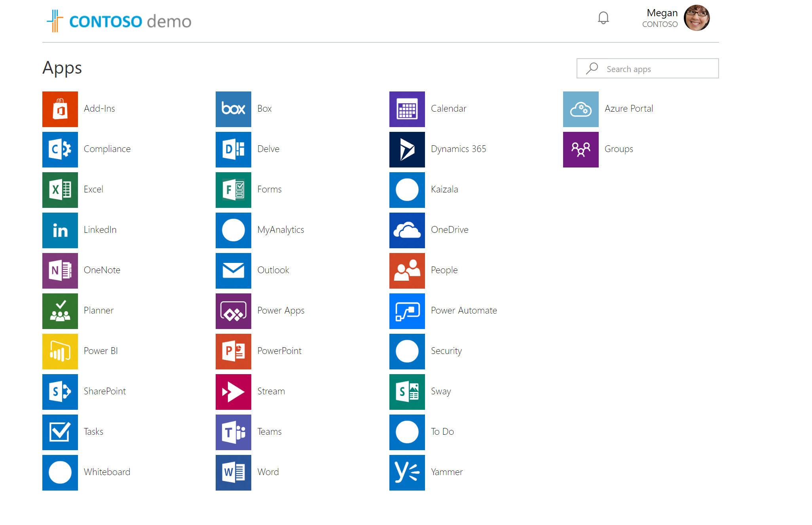Open the Power Automate text link
The height and width of the screenshot is (525, 812).
464,310
